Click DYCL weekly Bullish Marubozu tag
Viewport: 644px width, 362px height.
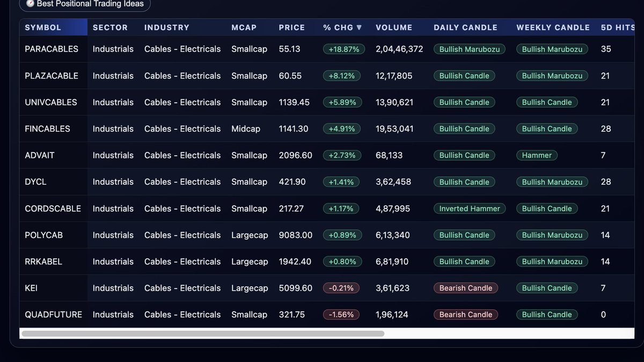click(x=552, y=182)
